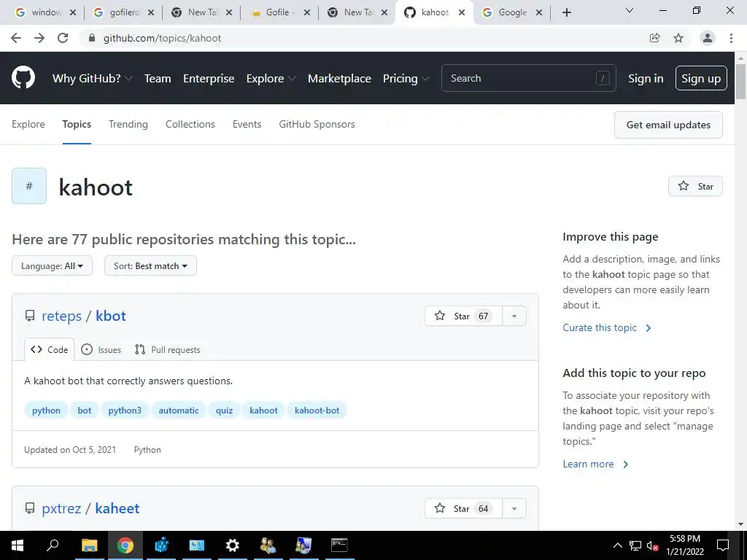747x560 pixels.
Task: Open the list dropdown beside kaheet Star button
Action: click(514, 508)
